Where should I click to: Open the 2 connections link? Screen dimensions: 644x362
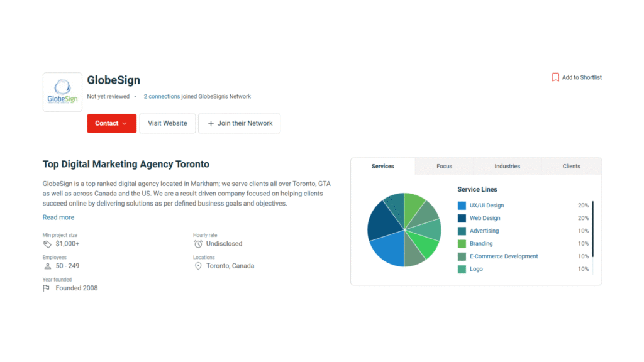[162, 97]
